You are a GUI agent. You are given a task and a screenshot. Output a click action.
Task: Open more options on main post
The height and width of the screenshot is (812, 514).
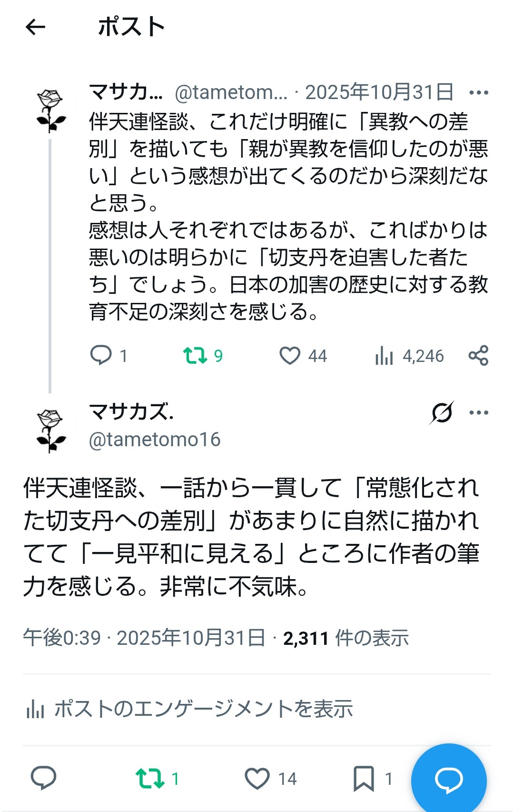[478, 412]
